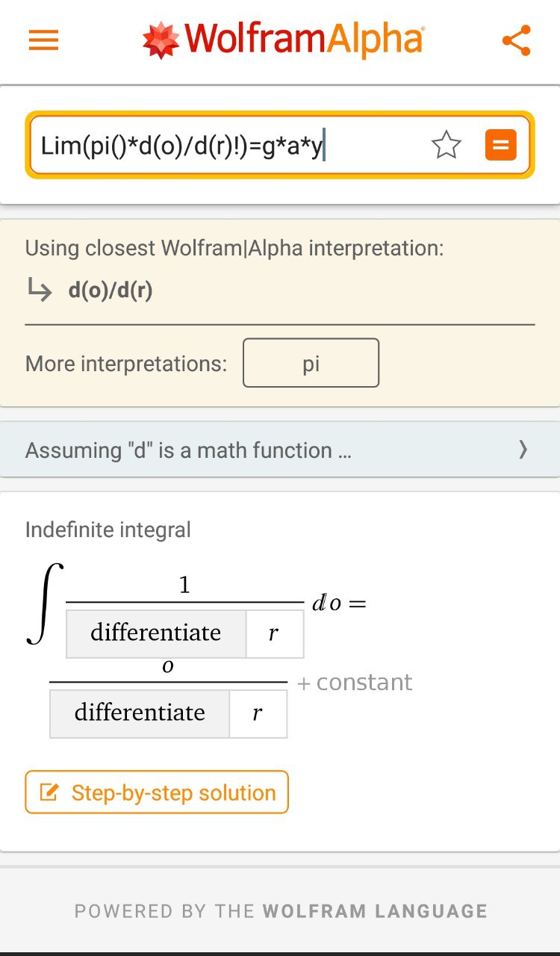Image resolution: width=560 pixels, height=956 pixels.
Task: Favorite the query with star icon
Action: (x=447, y=145)
